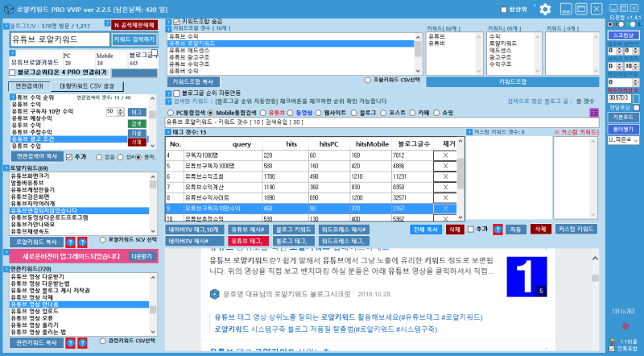Click the help icon beside 공색제한해제 button
Screen dimensions: 644x356
point(107,24)
